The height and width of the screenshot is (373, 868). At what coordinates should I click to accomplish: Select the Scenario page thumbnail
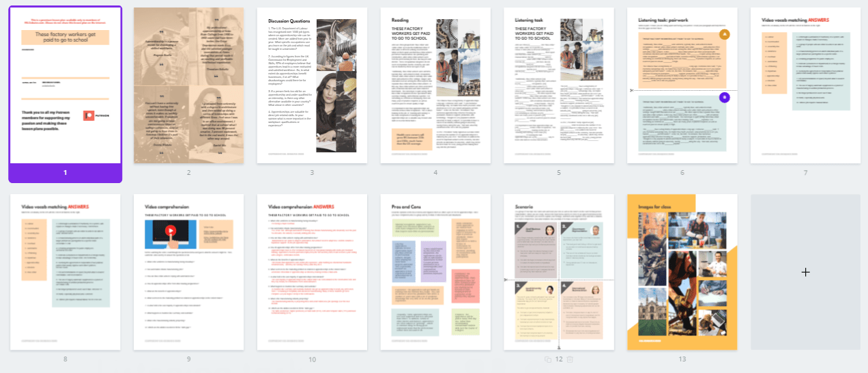pos(559,272)
